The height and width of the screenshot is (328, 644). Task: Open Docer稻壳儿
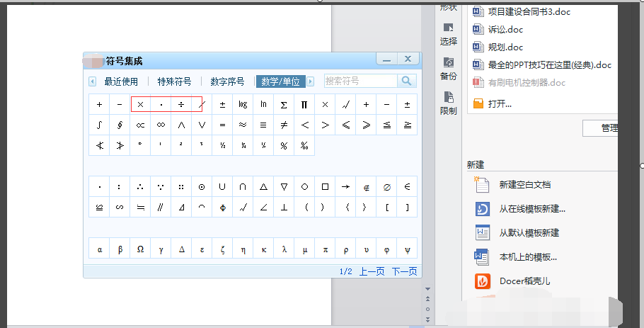(512, 281)
